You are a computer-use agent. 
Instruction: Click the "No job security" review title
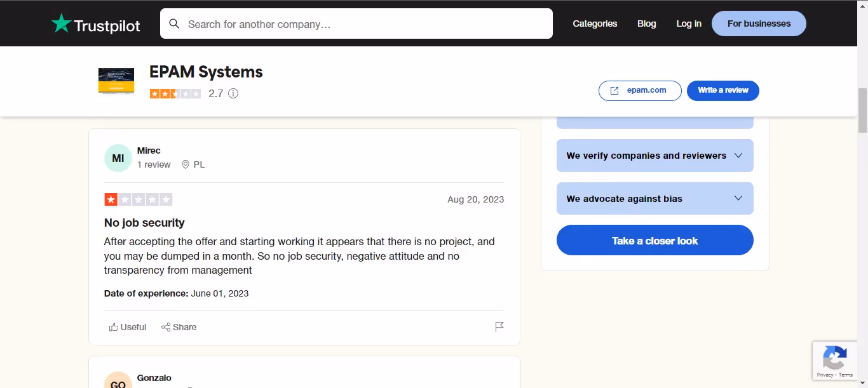144,223
